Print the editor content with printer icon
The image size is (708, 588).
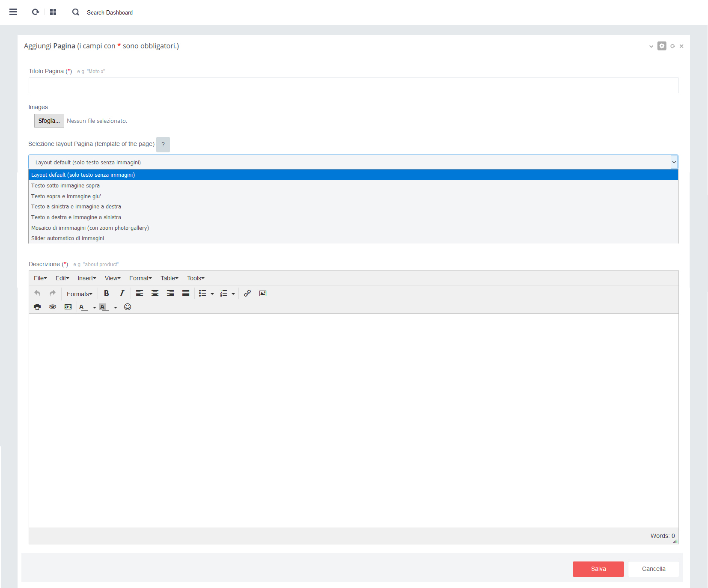tap(37, 307)
